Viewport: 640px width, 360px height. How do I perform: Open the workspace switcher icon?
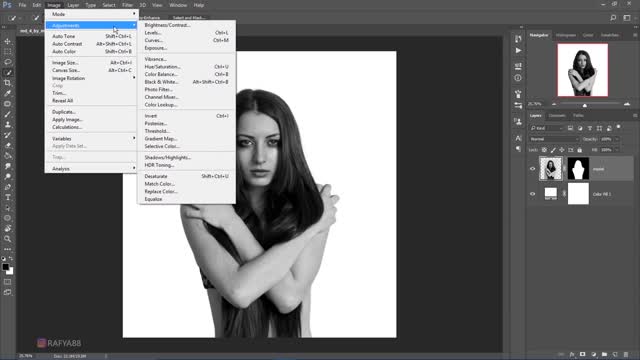pos(627,18)
